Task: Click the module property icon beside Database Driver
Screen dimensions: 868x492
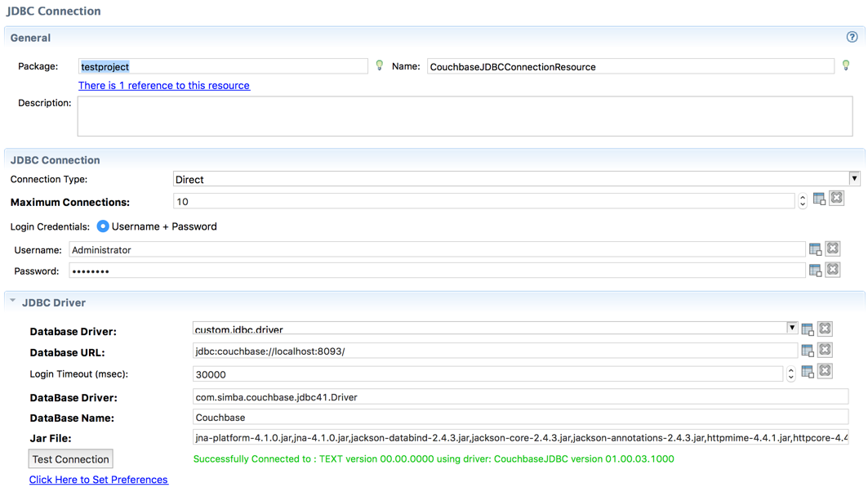Action: 808,328
